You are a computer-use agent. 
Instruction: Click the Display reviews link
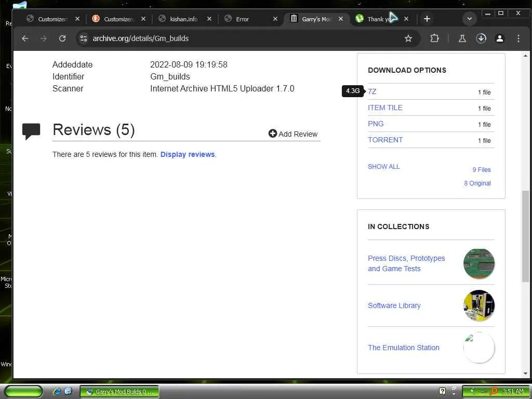pyautogui.click(x=187, y=154)
